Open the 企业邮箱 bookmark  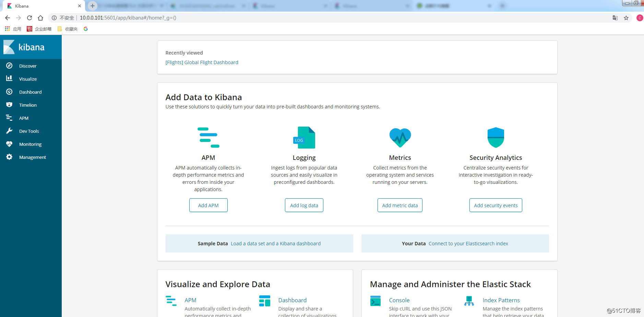point(39,29)
